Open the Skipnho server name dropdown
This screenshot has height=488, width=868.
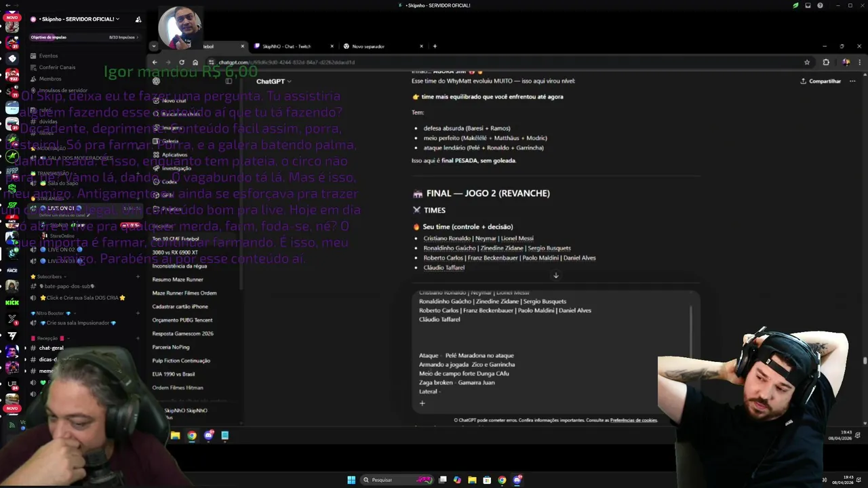[79, 19]
